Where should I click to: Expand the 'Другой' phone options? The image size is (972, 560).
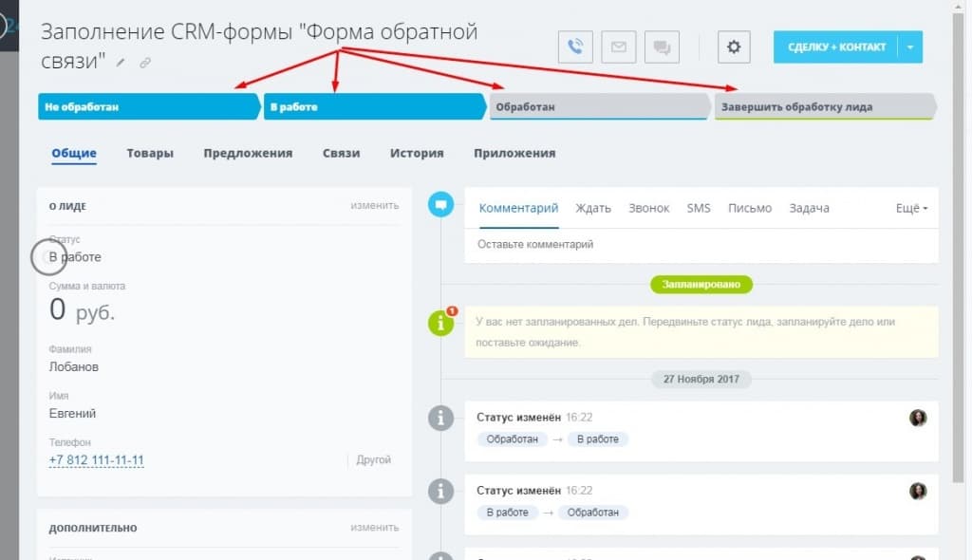pyautogui.click(x=374, y=458)
